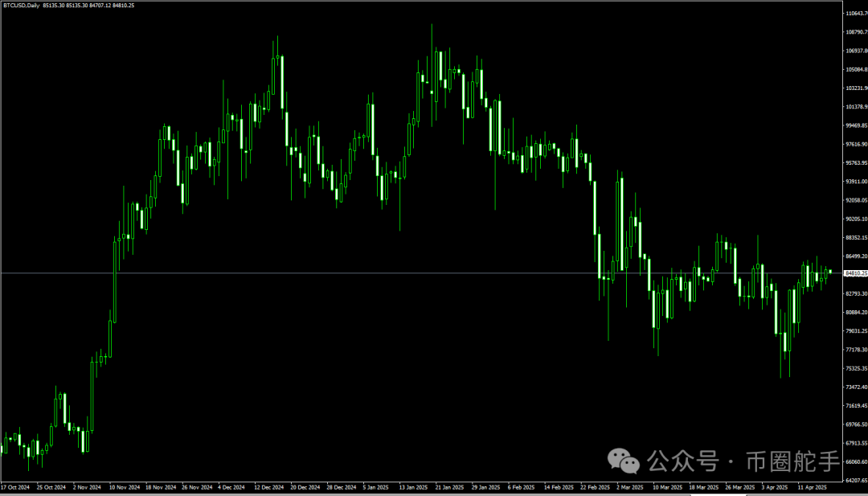Click the 93911.00 price scale label
The image size is (868, 496).
click(x=856, y=182)
